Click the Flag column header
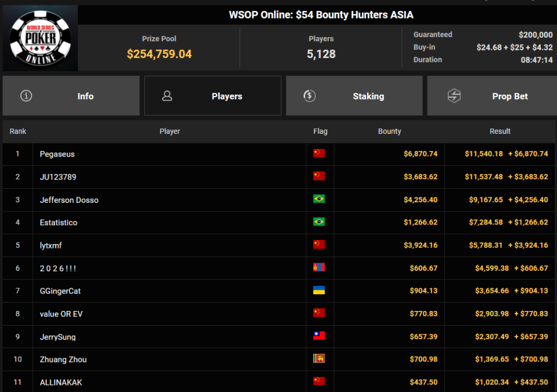This screenshot has height=392, width=557. point(320,132)
